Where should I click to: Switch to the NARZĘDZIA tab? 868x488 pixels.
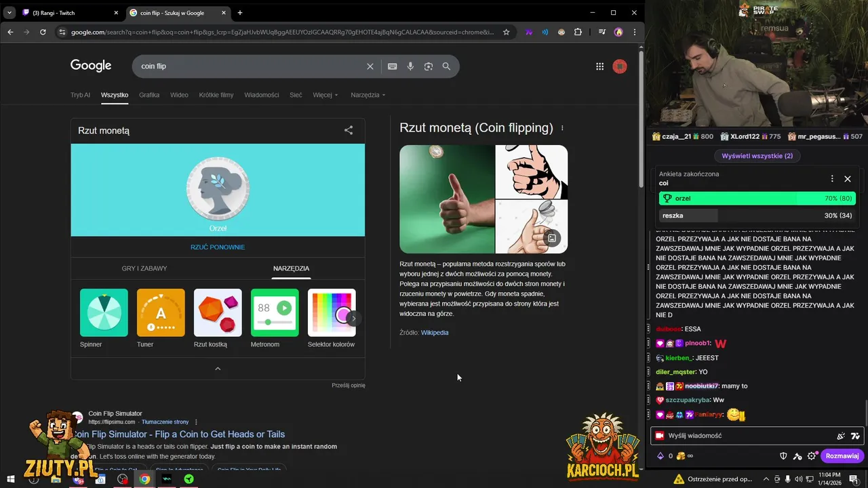291,268
